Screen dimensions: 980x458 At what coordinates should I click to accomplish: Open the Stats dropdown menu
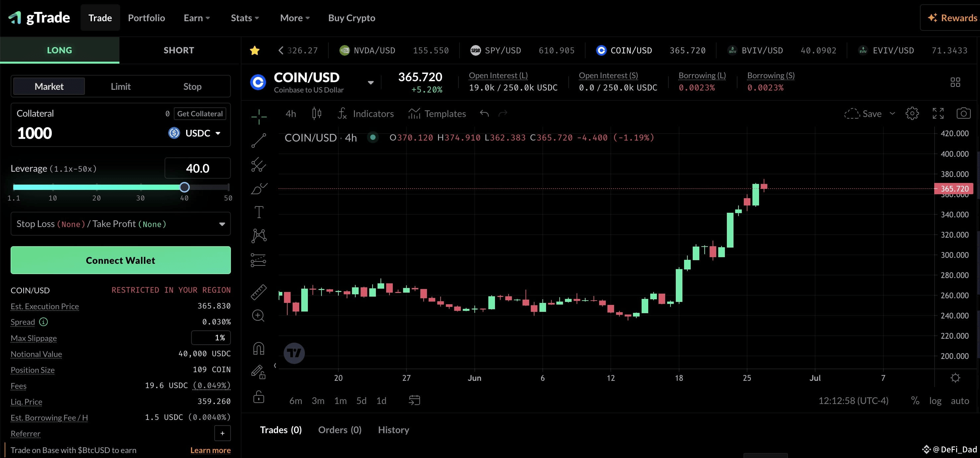(245, 18)
